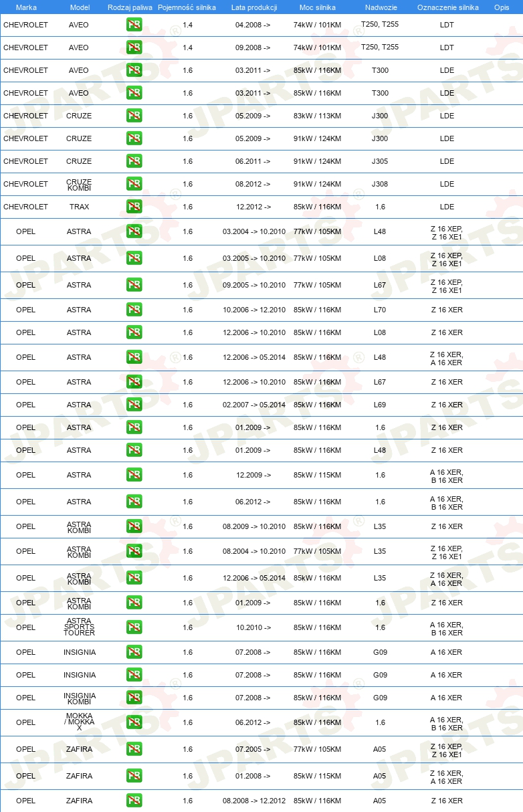Click fuel icon in Zafira 01.2008 row
This screenshot has height=812, width=523.
pyautogui.click(x=134, y=776)
